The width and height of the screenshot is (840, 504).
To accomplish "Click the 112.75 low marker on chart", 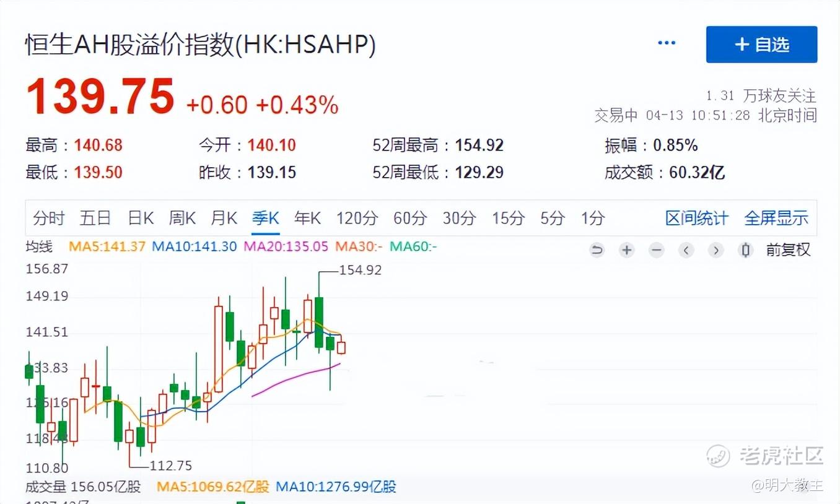I will click(171, 466).
